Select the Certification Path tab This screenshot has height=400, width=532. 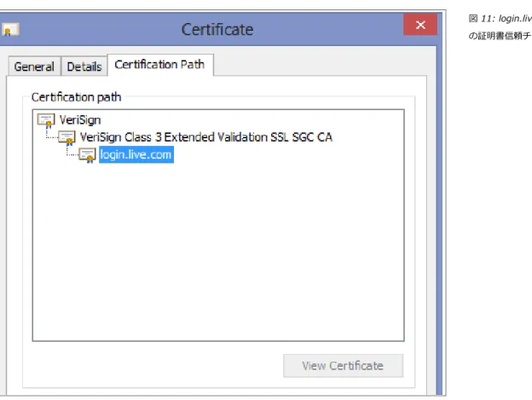(159, 65)
